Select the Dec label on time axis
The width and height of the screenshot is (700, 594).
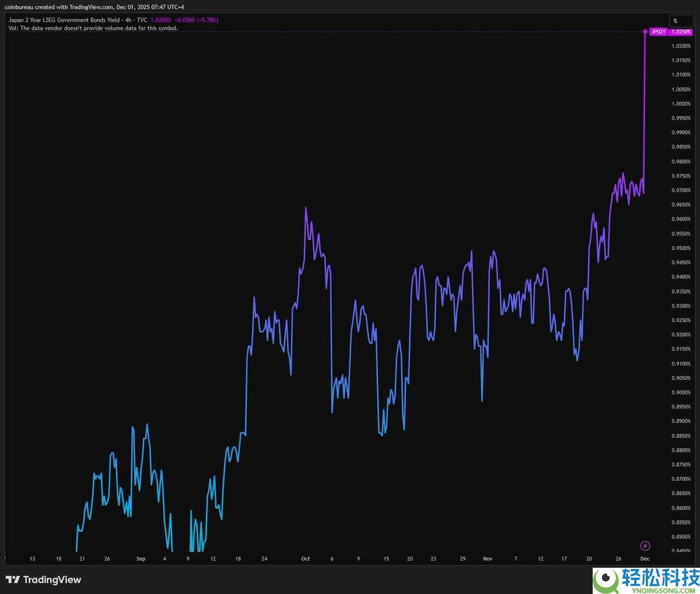click(645, 559)
